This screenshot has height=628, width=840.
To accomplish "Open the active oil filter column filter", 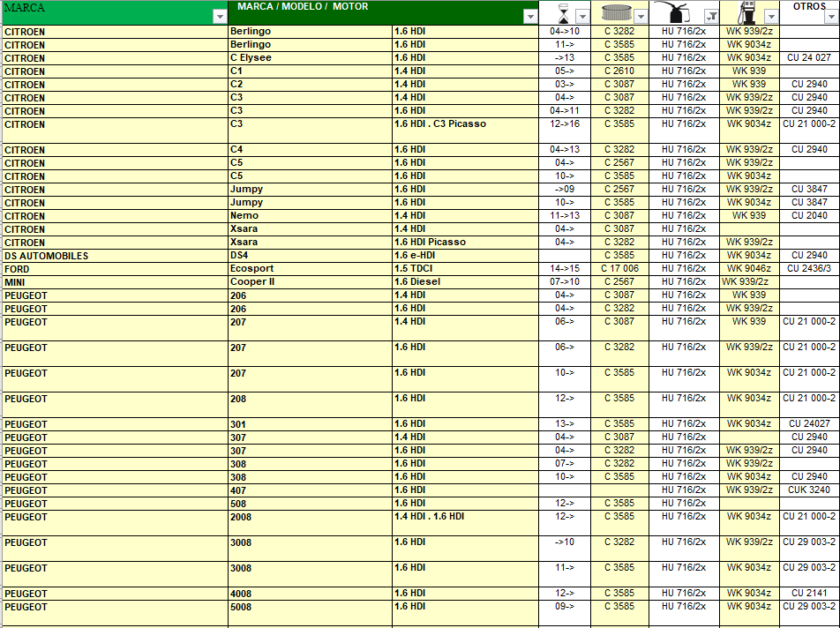I will pos(711,17).
